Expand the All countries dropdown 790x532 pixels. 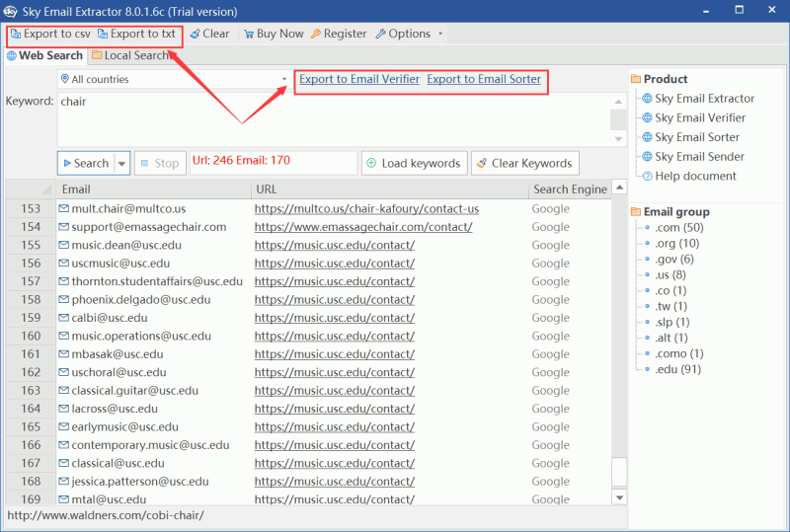pos(283,79)
